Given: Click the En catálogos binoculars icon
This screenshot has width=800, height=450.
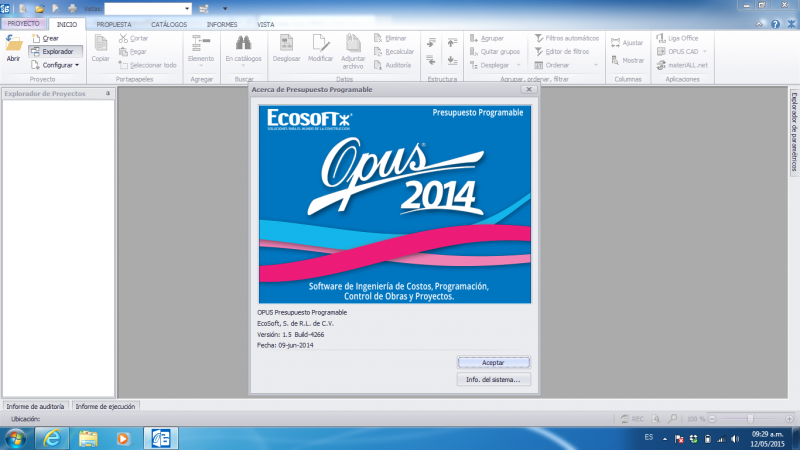Looking at the screenshot, I should (242, 47).
